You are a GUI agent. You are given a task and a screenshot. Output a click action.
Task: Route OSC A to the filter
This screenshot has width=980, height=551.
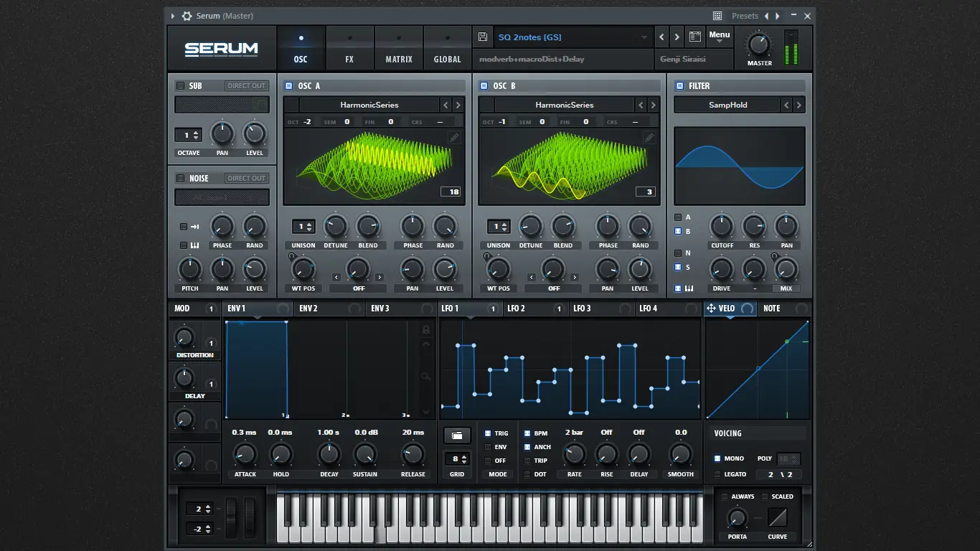[678, 217]
